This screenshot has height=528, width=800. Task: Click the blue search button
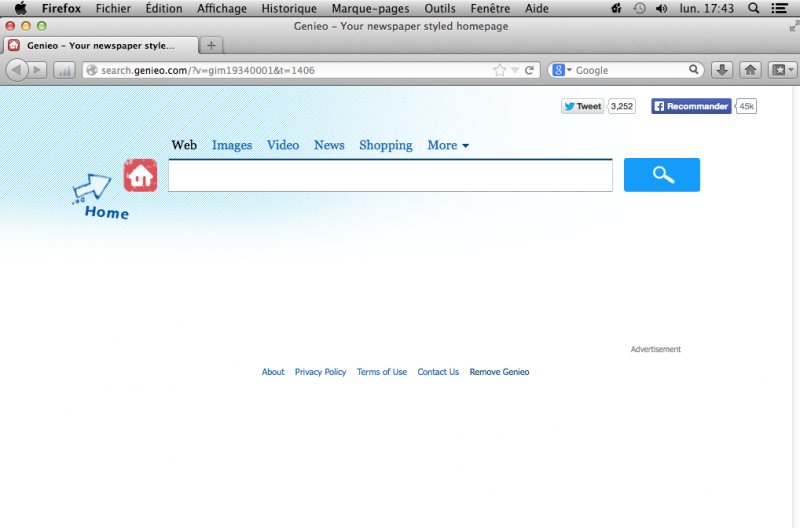click(662, 175)
